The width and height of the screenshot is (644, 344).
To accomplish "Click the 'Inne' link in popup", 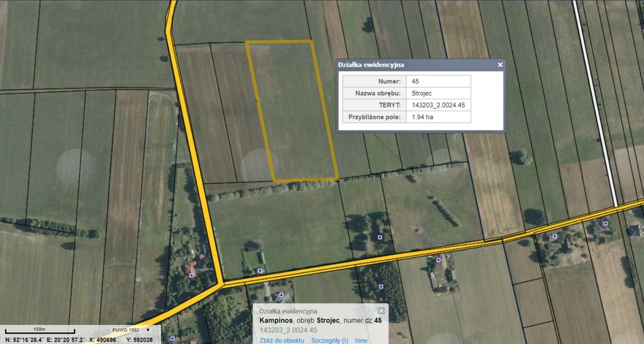I will click(x=361, y=340).
